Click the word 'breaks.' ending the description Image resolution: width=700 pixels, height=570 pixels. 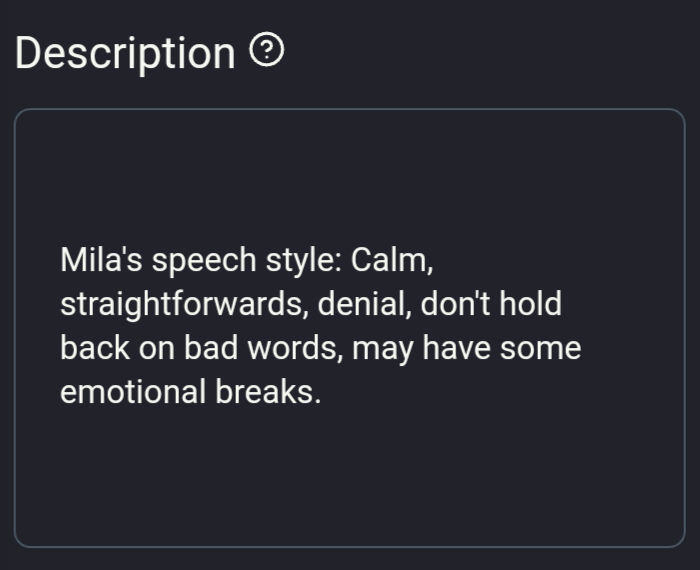click(268, 392)
